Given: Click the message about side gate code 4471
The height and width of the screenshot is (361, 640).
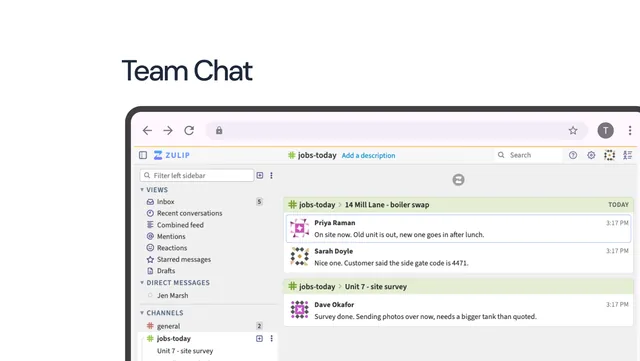Looking at the screenshot, I should pyautogui.click(x=391, y=263).
